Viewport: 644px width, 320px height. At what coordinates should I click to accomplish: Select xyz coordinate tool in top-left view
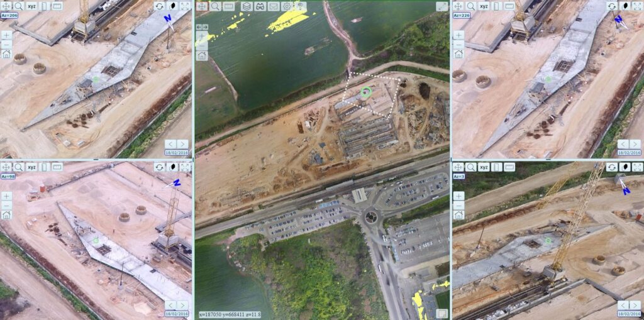click(x=31, y=6)
